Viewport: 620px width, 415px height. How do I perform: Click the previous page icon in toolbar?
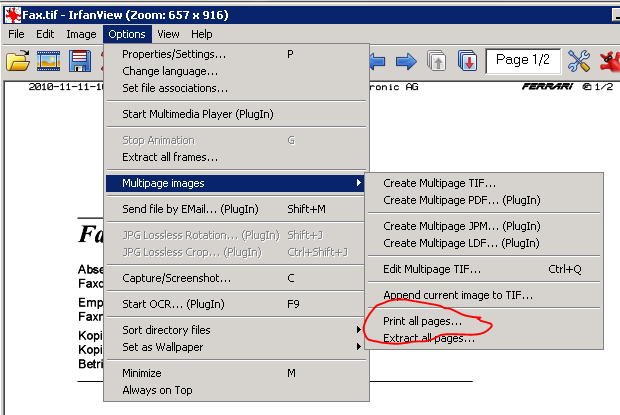(x=437, y=62)
